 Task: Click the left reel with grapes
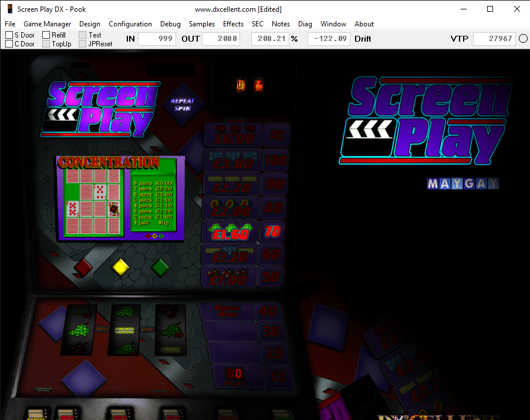point(79,330)
